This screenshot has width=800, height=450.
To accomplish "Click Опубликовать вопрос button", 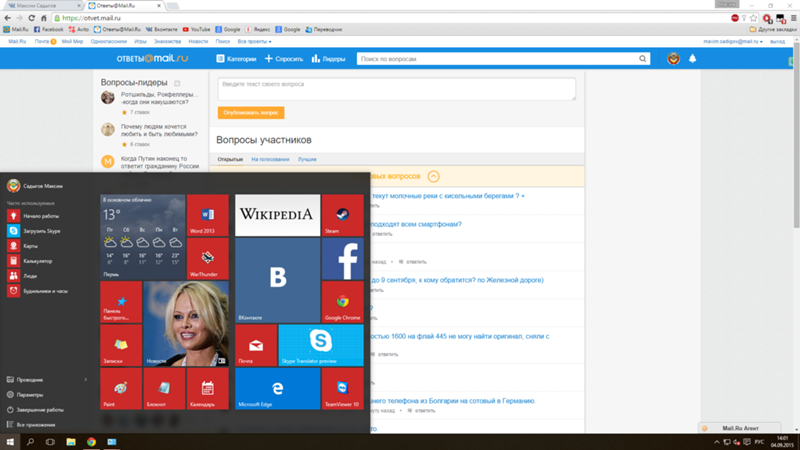I will [251, 113].
